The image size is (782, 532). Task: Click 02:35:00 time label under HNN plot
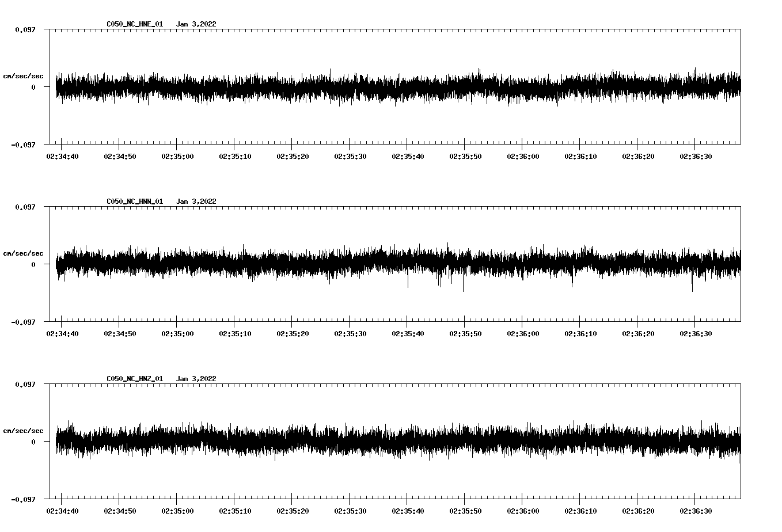(x=177, y=334)
